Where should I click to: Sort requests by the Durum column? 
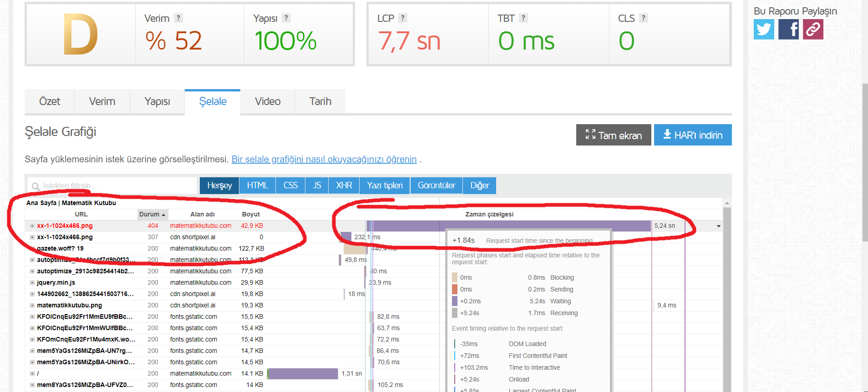pyautogui.click(x=152, y=214)
